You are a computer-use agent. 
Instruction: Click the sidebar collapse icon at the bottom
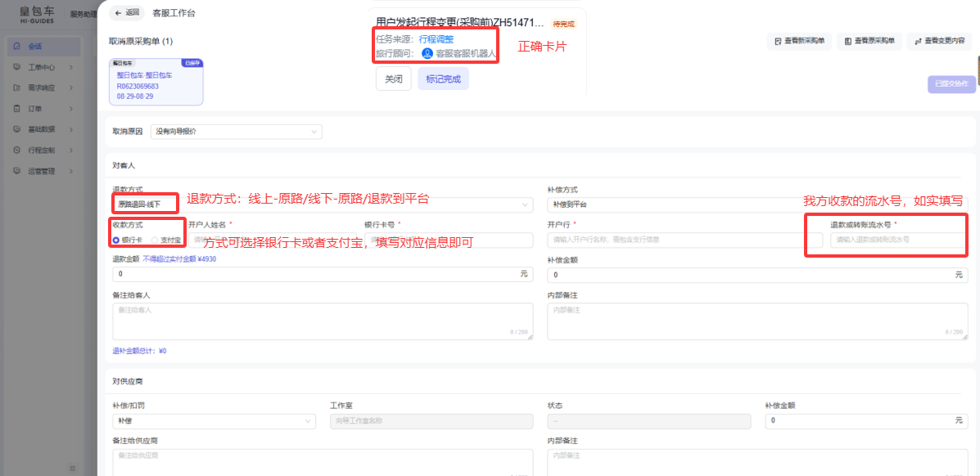73,468
